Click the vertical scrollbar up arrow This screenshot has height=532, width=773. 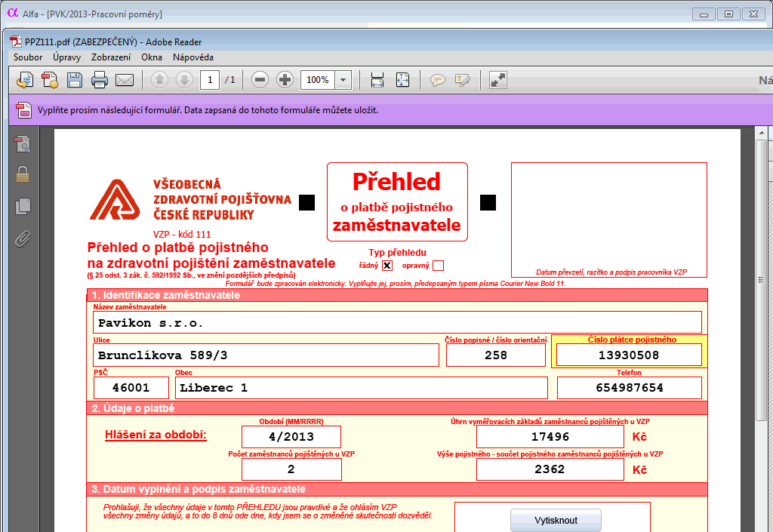pos(762,133)
